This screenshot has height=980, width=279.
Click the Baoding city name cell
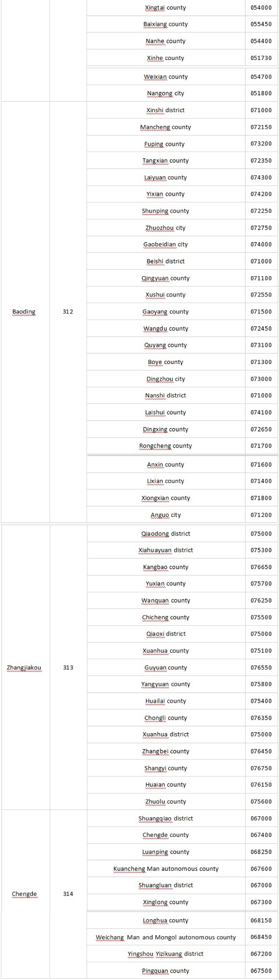(x=24, y=312)
